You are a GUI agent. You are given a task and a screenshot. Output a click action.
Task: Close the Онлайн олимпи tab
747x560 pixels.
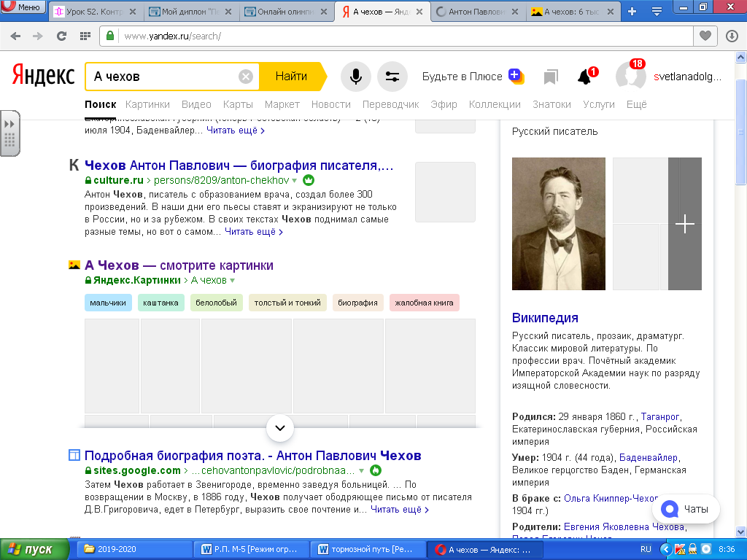[324, 12]
